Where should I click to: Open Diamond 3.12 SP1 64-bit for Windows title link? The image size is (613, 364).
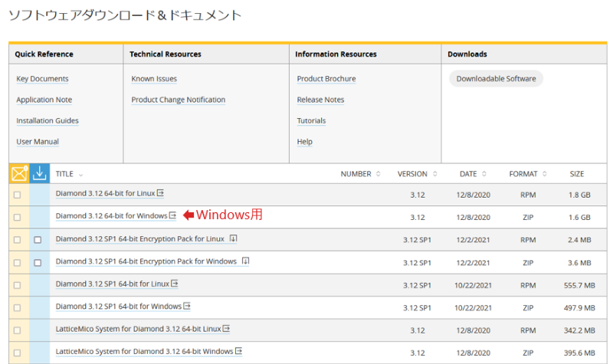[x=119, y=306]
